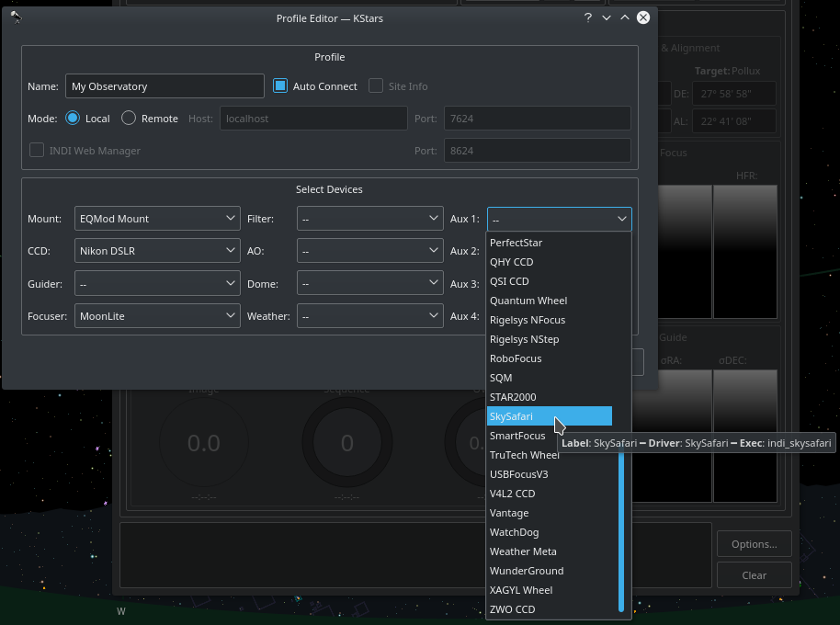Click the Image progress dial showing 0.0
This screenshot has width=840, height=625.
[204, 443]
